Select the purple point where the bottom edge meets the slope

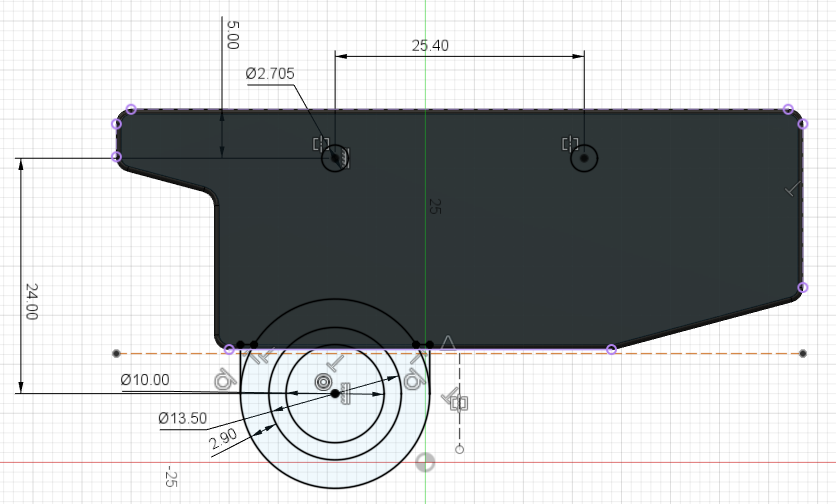612,349
